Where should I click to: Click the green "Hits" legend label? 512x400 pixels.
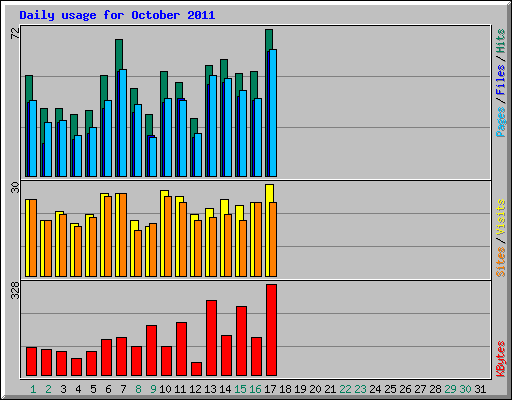point(500,41)
